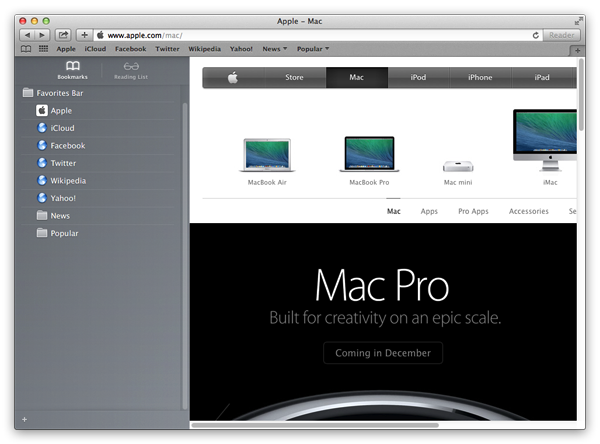Add a bookmark folder with sidebar bottom plus
Image resolution: width=600 pixels, height=444 pixels.
point(24,420)
